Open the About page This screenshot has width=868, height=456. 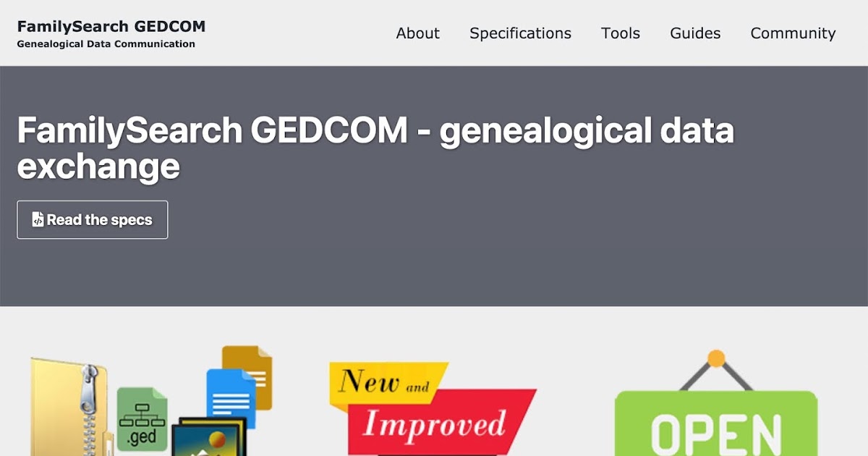pos(417,33)
